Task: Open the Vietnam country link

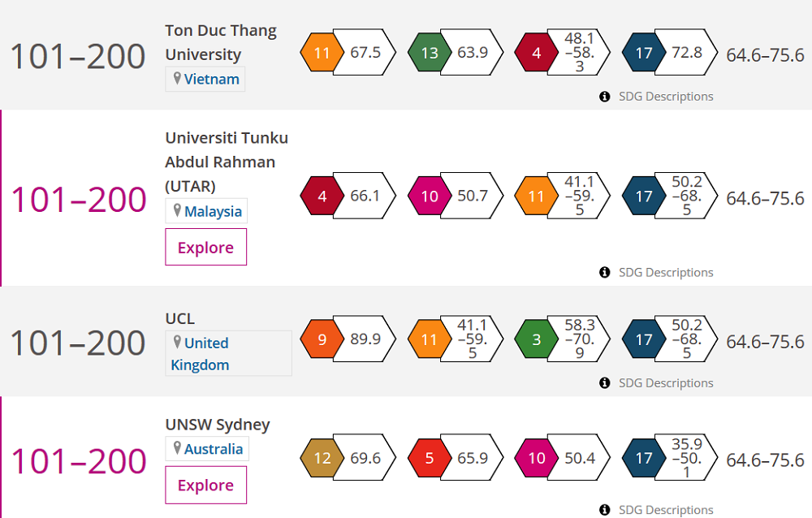Action: point(211,79)
